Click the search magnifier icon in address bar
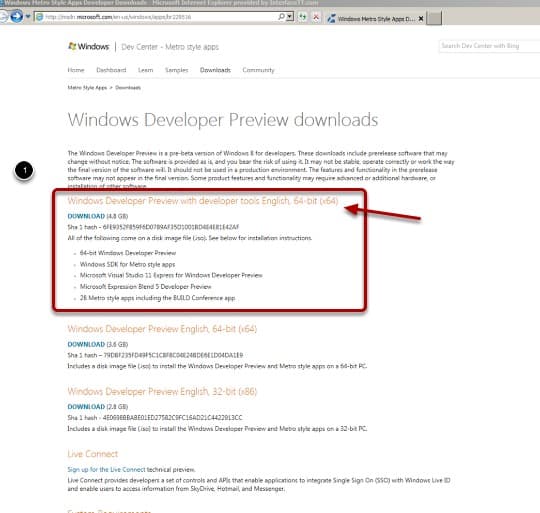 click(x=281, y=17)
